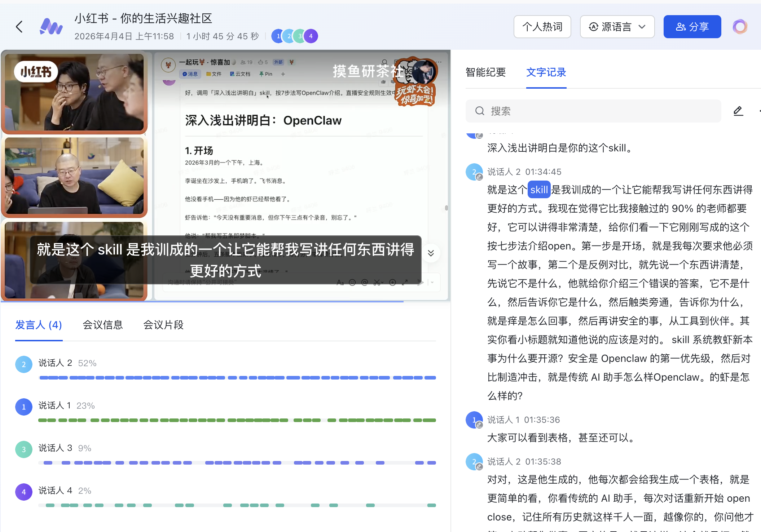Click the purple app logo icon

coord(51,27)
